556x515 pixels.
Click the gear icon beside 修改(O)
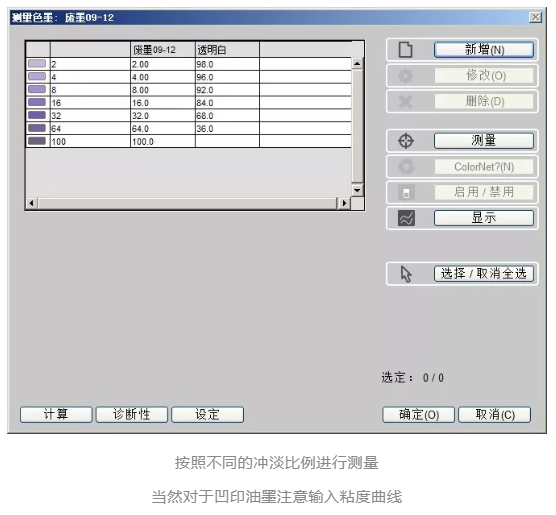pyautogui.click(x=406, y=76)
